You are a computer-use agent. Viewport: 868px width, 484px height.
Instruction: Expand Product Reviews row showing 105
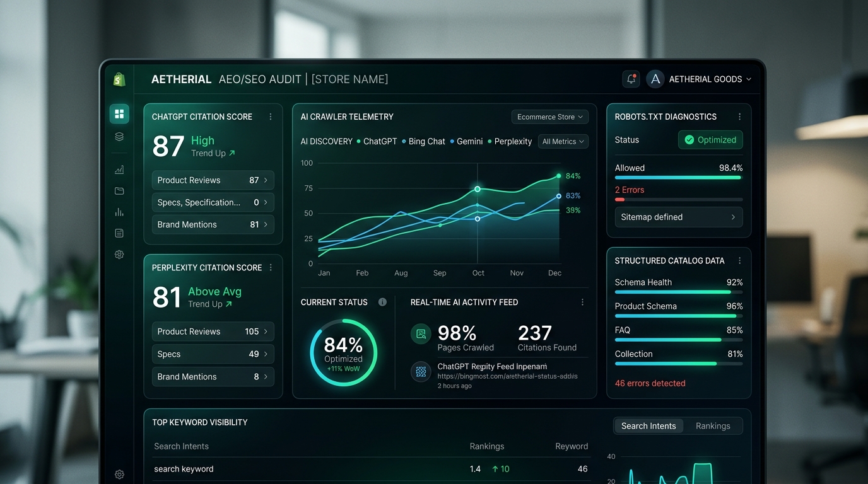pyautogui.click(x=213, y=331)
